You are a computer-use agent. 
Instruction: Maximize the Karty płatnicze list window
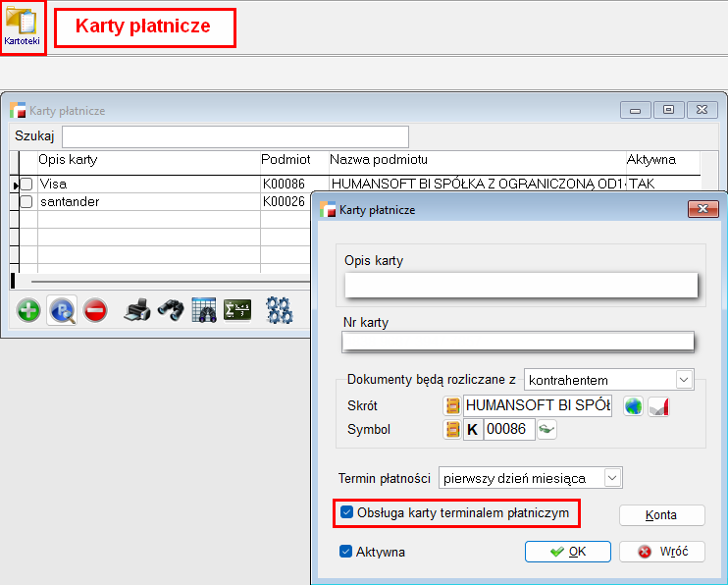point(668,110)
